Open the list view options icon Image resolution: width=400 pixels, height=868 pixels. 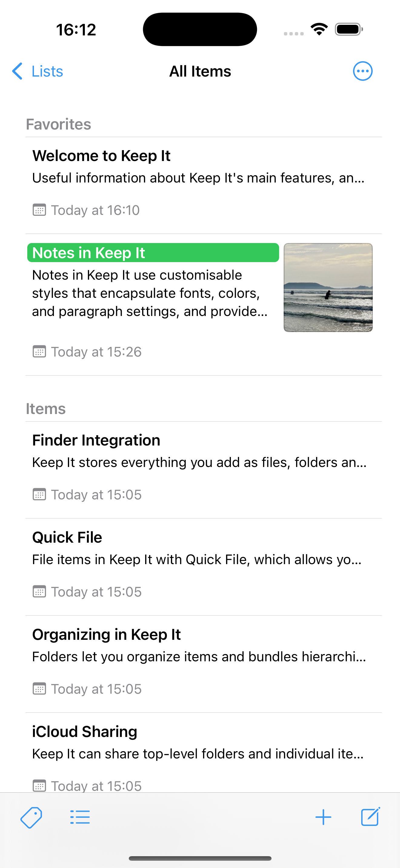pos(80,817)
